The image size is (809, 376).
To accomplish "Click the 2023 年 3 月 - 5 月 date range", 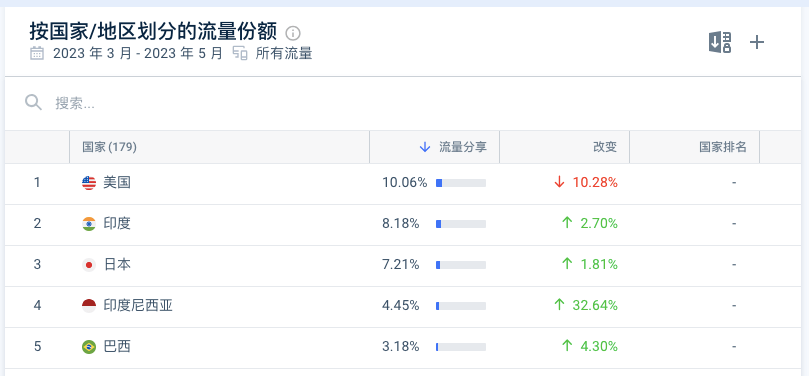I will (x=138, y=53).
